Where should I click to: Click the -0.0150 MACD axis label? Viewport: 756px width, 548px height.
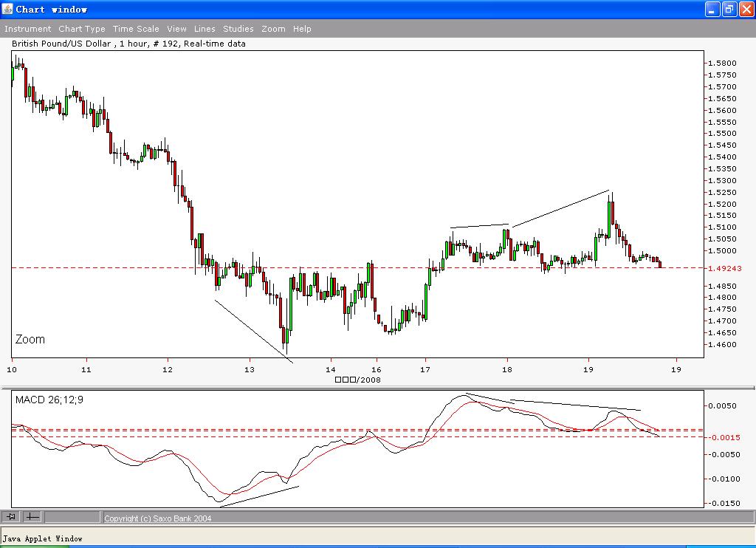click(724, 503)
